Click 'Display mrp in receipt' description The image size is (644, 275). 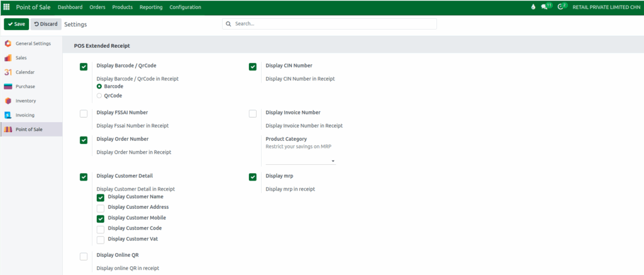(x=291, y=189)
